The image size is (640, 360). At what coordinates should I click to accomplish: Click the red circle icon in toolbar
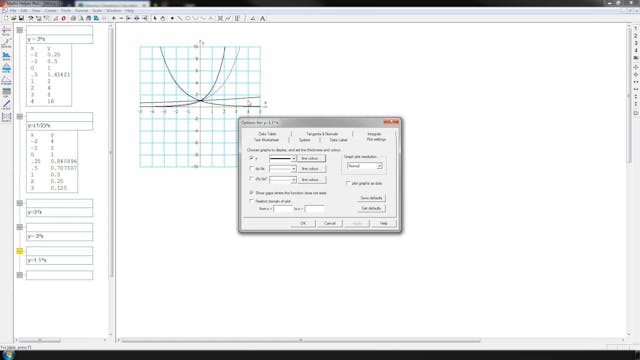(x=64, y=18)
